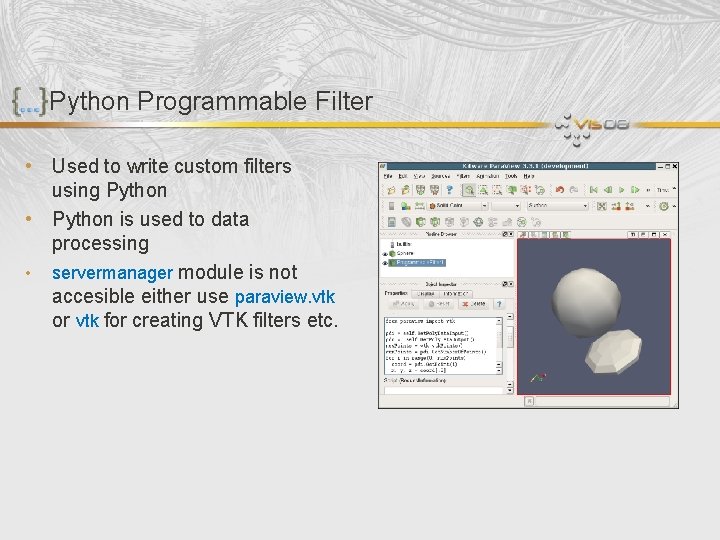Click the Contour filter icon
The image size is (720, 540).
point(406,222)
